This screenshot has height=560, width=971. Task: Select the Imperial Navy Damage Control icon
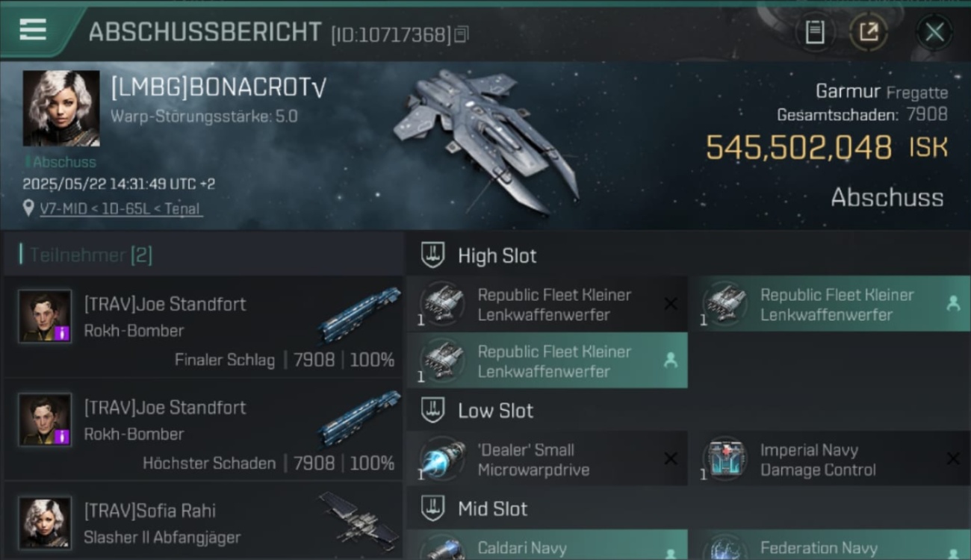(x=725, y=459)
